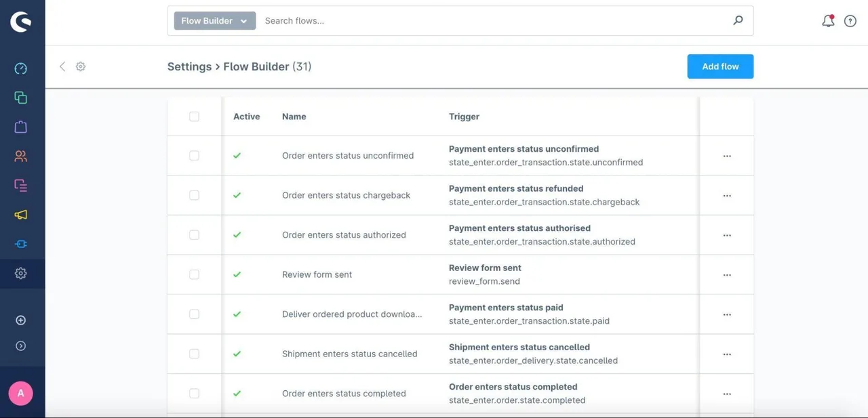This screenshot has height=418, width=868.
Task: Open the Dashboard speedometer icon in sidebar
Action: point(21,68)
